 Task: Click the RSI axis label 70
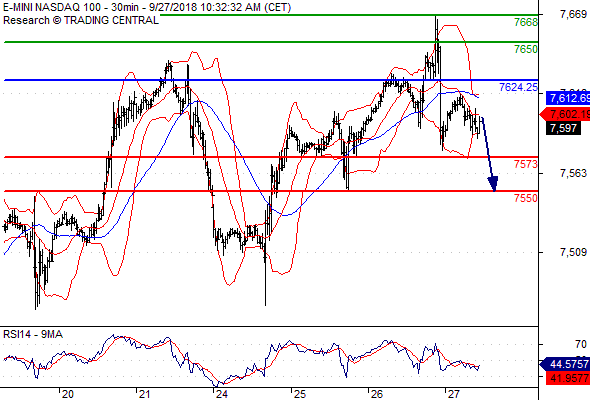(x=581, y=344)
